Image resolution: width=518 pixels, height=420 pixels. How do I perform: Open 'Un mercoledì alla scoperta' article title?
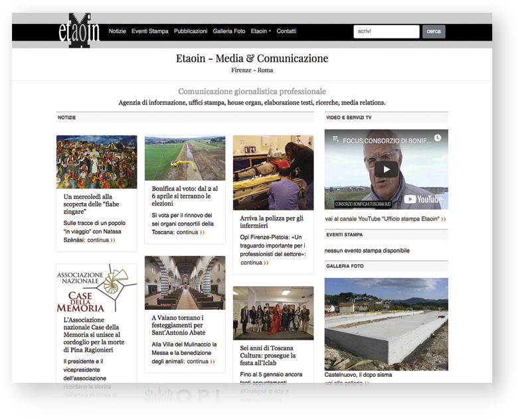pos(91,204)
